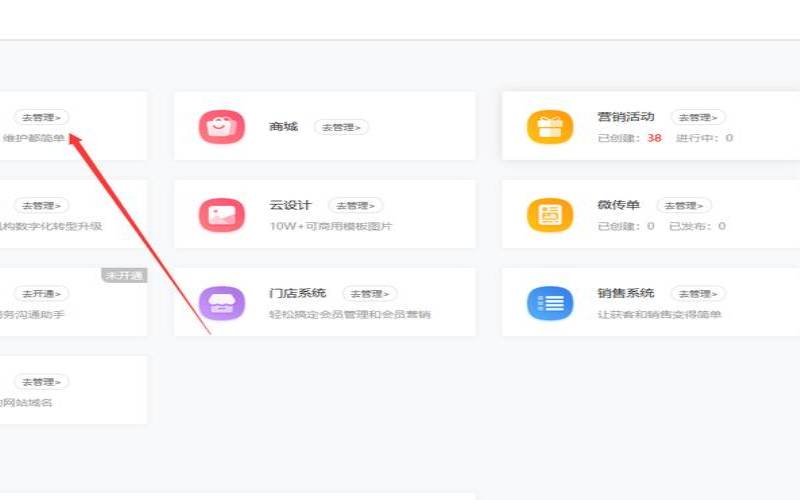Screen dimensions: 800x500
Task: Click 10W+可商用模板图片 description
Action: (x=331, y=226)
